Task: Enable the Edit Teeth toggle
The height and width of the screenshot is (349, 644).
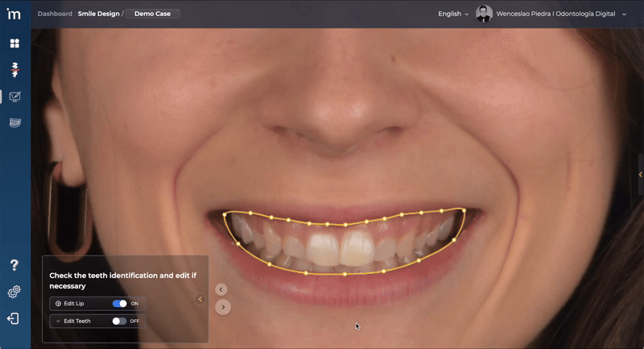Action: [x=120, y=321]
